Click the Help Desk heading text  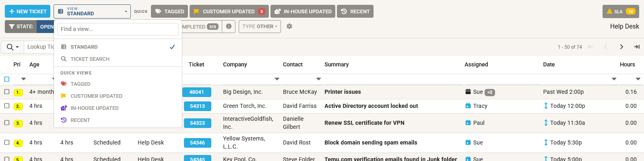point(624,27)
